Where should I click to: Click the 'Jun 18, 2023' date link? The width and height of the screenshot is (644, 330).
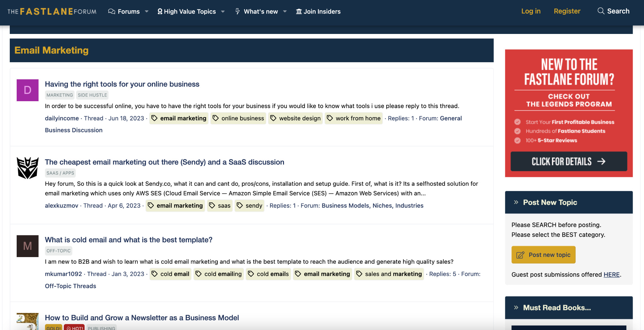pos(126,118)
